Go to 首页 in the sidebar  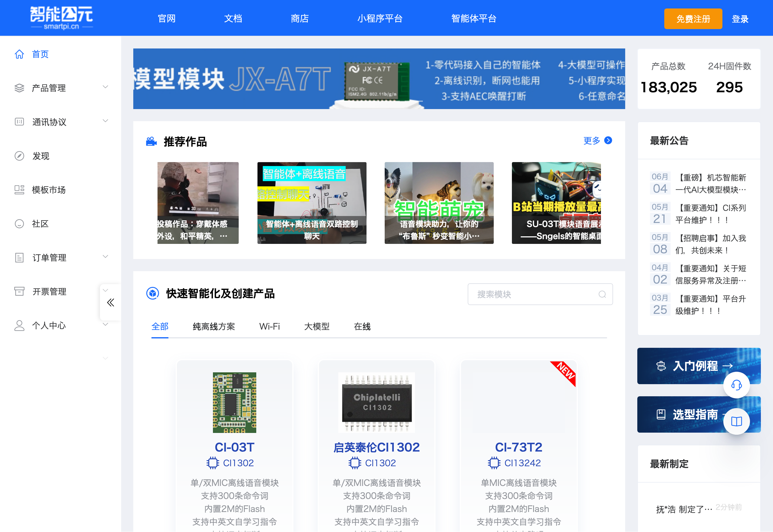click(40, 54)
